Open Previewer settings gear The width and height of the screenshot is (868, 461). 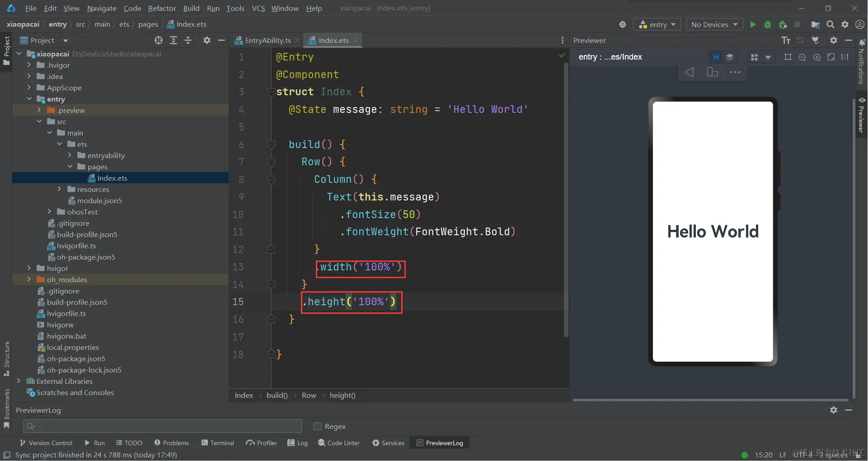[x=834, y=40]
